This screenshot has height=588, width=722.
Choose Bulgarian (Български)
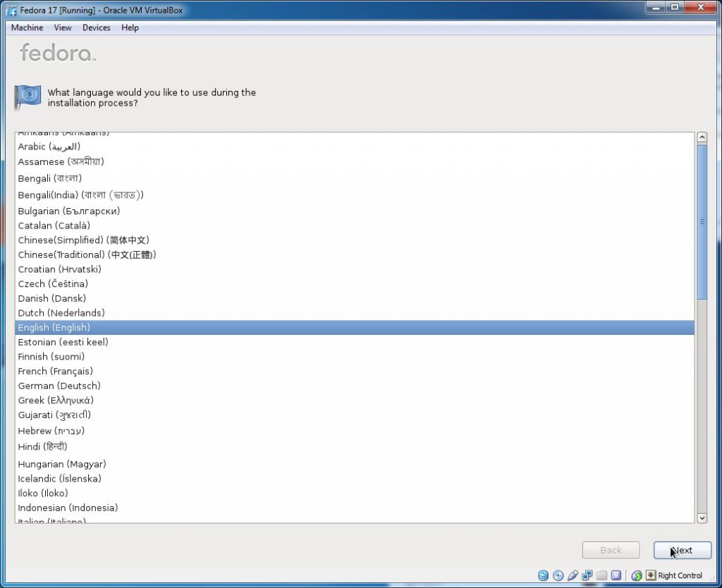tap(355, 211)
